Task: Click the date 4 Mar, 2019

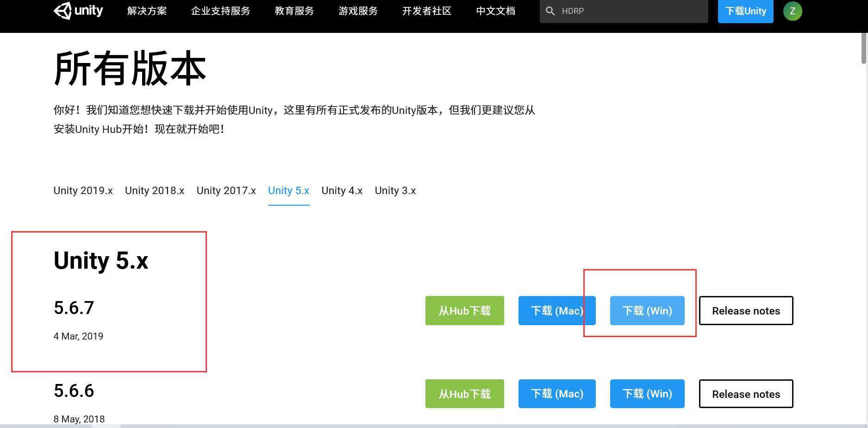Action: tap(78, 336)
